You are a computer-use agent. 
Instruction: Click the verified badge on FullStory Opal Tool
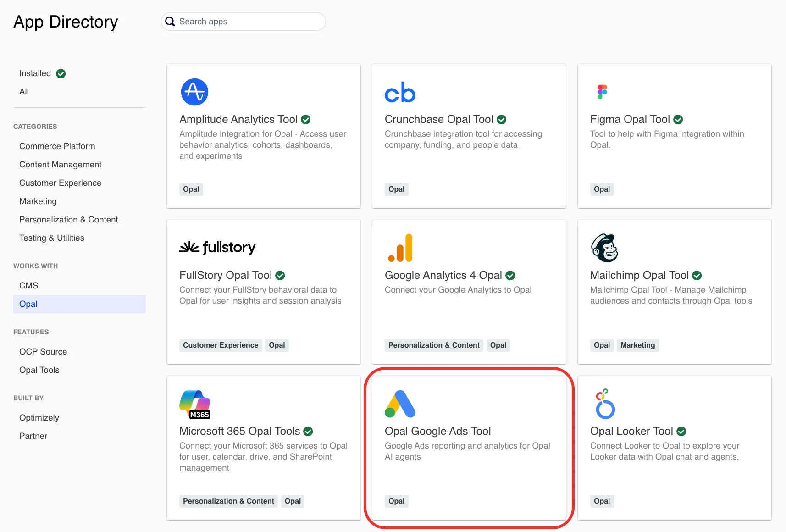click(280, 276)
